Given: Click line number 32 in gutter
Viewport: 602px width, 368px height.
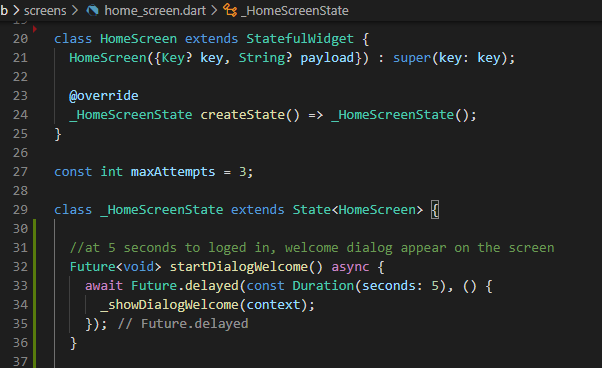Looking at the screenshot, I should click(20, 267).
